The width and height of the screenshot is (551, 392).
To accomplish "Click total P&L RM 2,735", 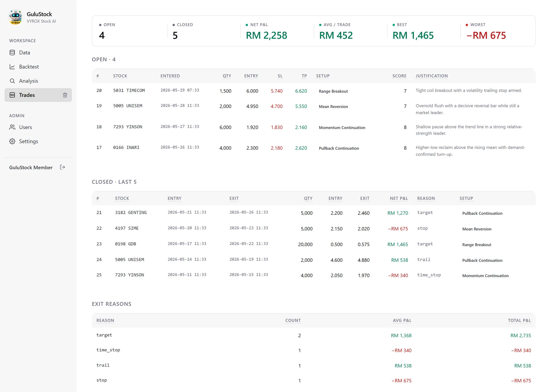I will [x=521, y=335].
